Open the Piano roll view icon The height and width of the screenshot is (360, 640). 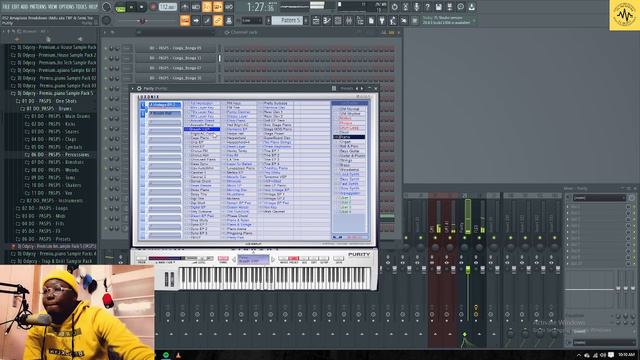click(327, 20)
